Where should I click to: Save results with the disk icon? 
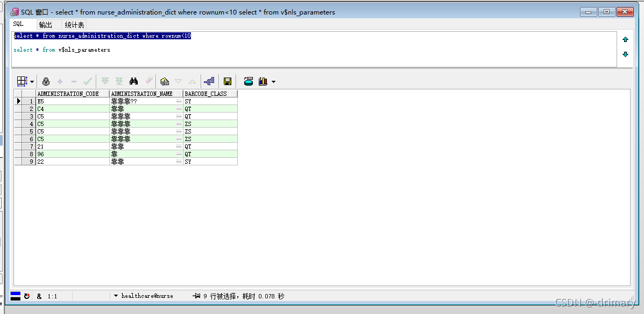[x=228, y=81]
